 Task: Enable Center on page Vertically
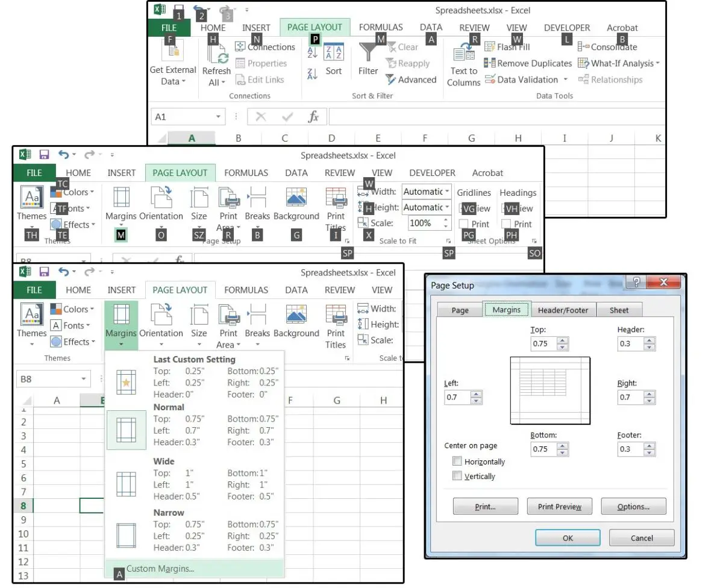(457, 476)
